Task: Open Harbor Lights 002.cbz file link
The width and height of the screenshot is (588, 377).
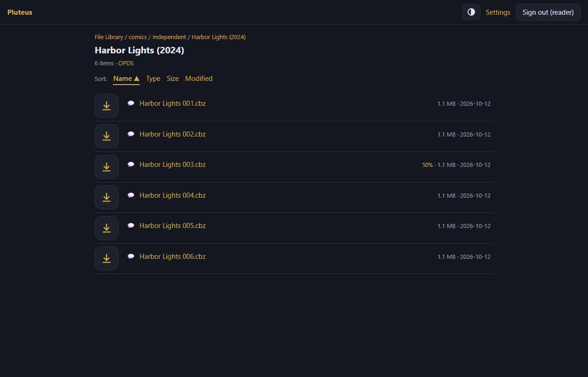Action: [173, 134]
